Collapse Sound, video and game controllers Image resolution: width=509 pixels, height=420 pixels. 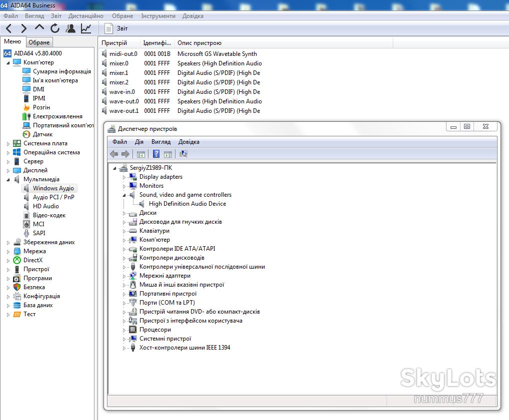(x=124, y=195)
